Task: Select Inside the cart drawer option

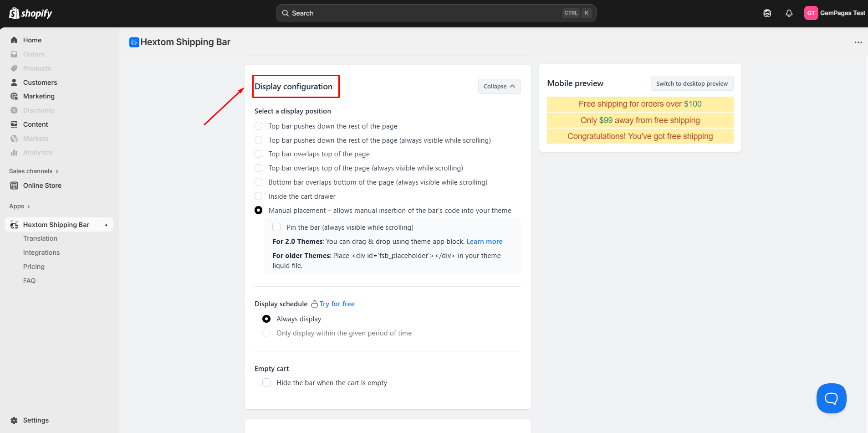Action: tap(259, 196)
